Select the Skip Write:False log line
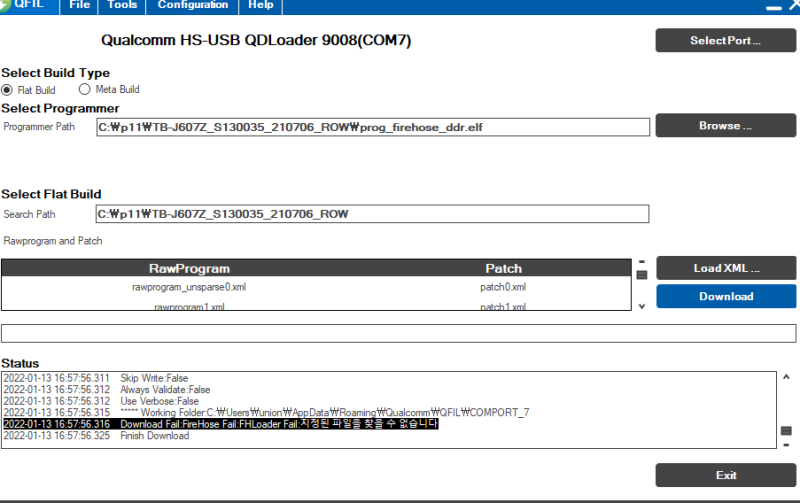The image size is (800, 503). coord(96,378)
